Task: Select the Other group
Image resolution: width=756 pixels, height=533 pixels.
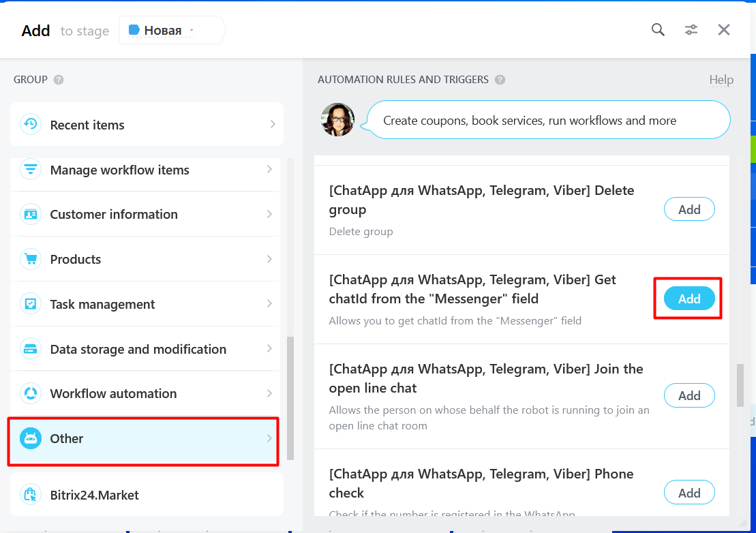Action: 143,438
